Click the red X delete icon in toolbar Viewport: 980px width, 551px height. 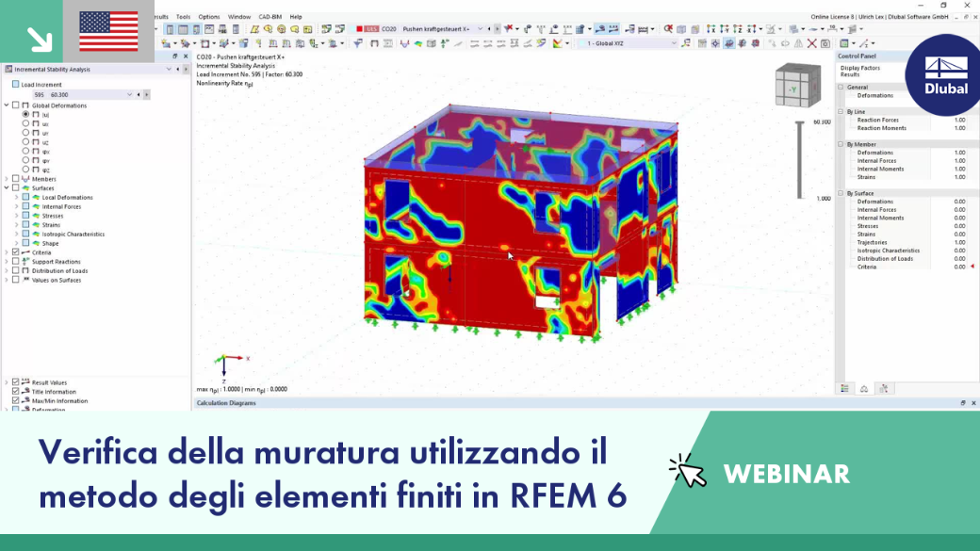pos(812,43)
